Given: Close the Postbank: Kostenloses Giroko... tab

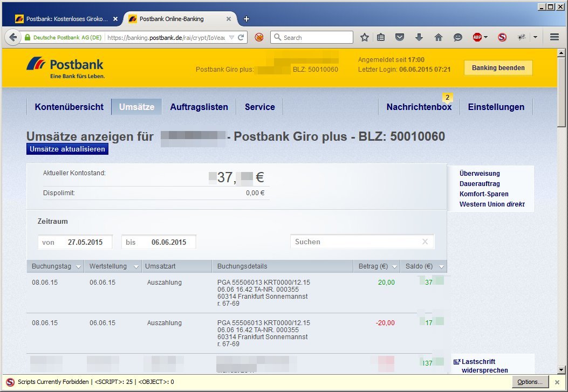Looking at the screenshot, I should [x=115, y=19].
